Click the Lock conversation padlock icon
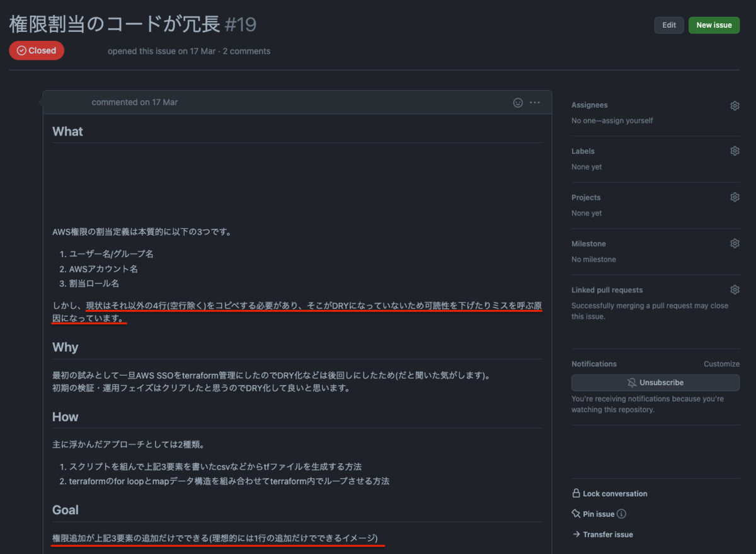This screenshot has height=554, width=756. (x=575, y=493)
